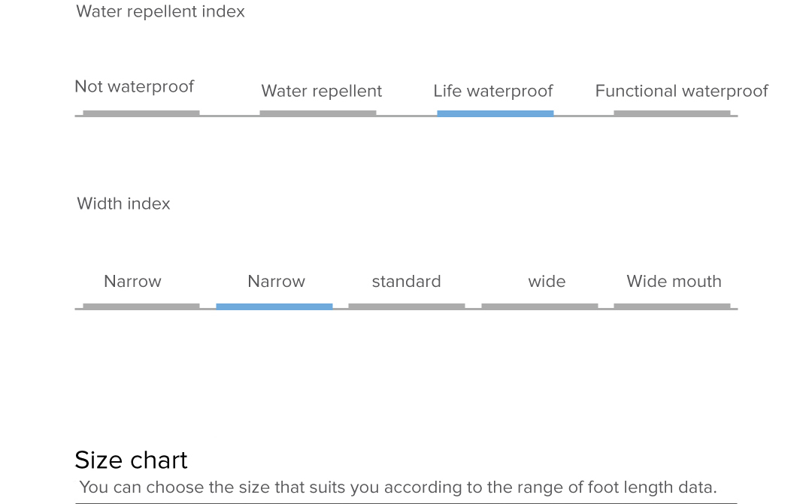812x504 pixels.
Task: Click the 'Not waterproof' label
Action: pyautogui.click(x=134, y=87)
